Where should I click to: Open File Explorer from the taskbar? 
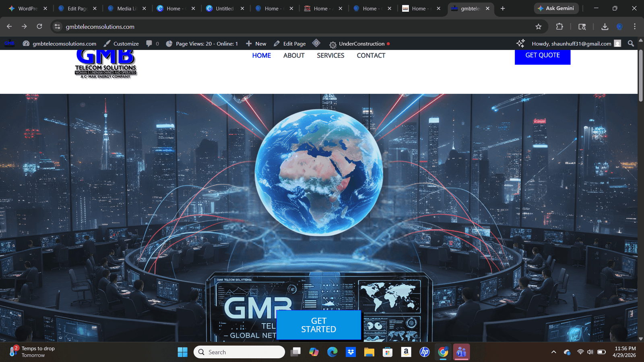pyautogui.click(x=369, y=352)
